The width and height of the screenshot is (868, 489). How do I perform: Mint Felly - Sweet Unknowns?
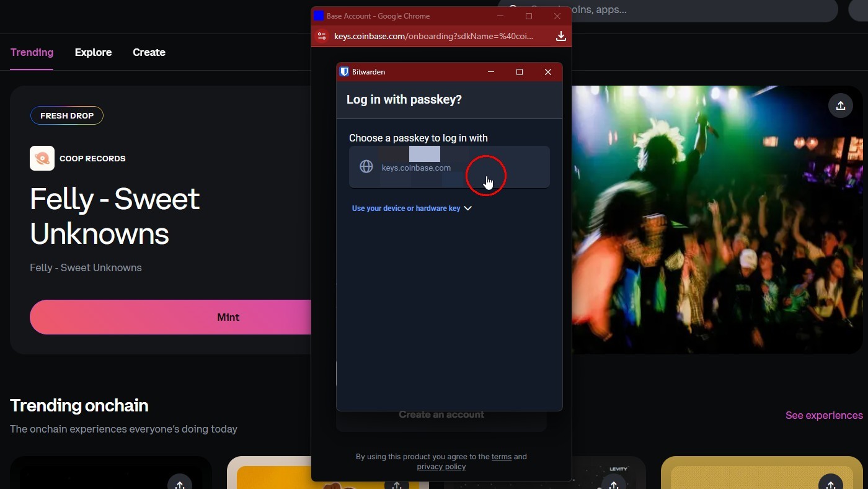pos(170,317)
